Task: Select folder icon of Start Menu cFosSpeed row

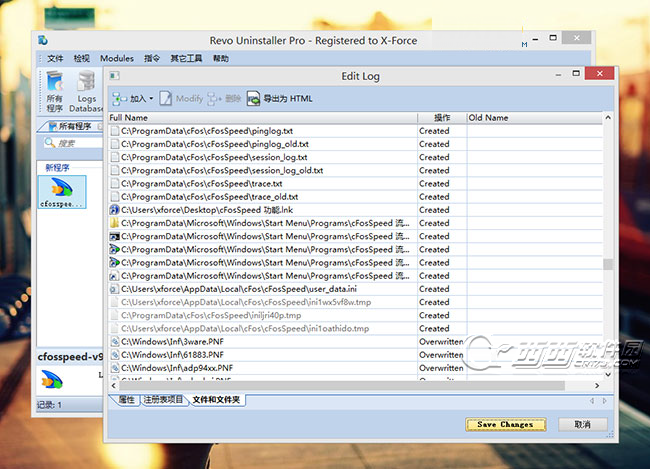Action: tap(114, 223)
